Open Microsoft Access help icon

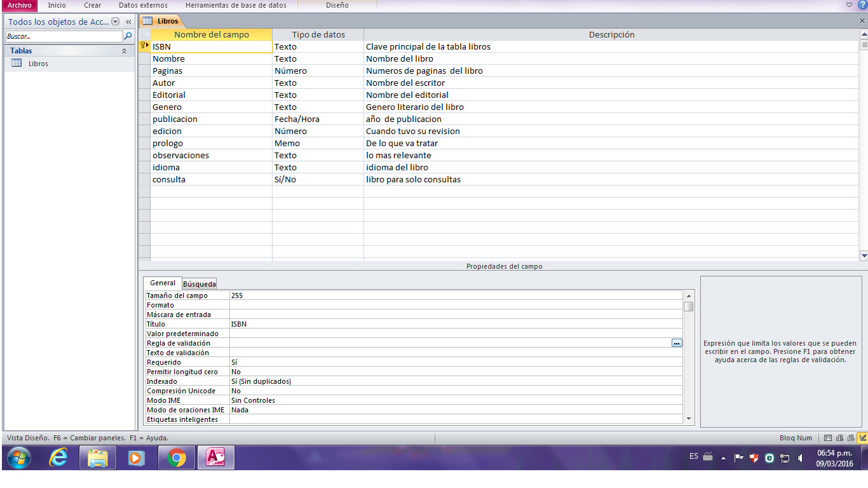[862, 5]
